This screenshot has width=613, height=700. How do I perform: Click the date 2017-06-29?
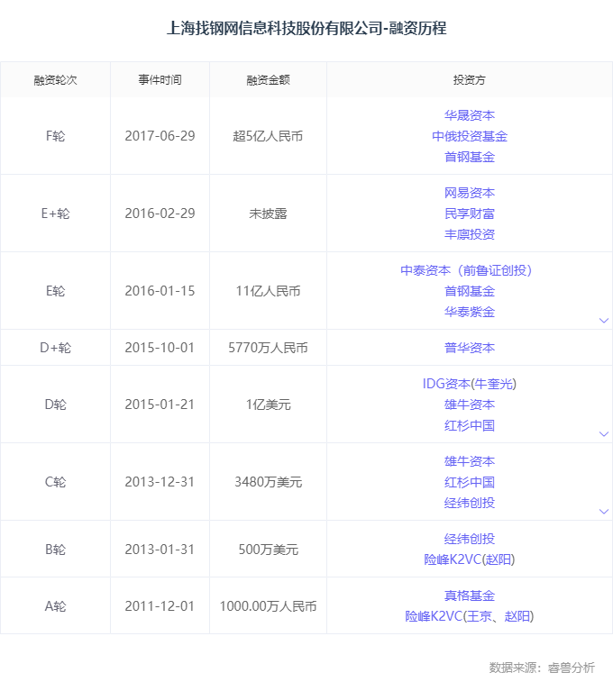tap(160, 136)
